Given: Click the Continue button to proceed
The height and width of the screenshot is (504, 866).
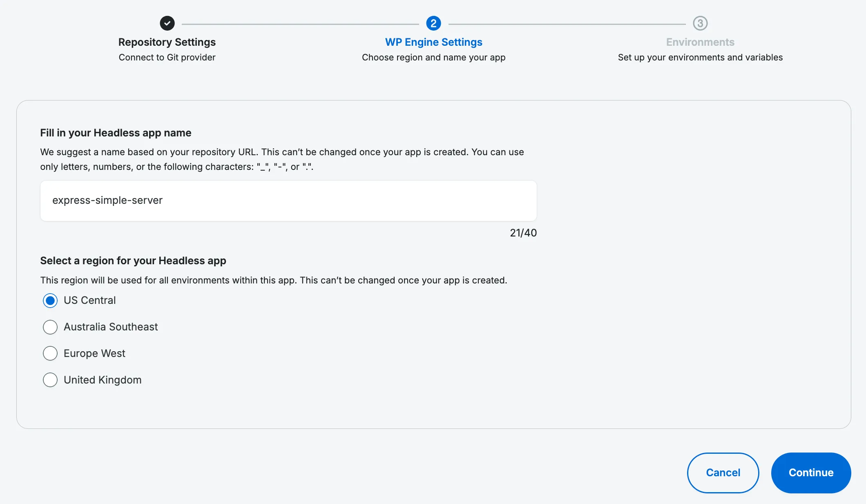Looking at the screenshot, I should click(811, 472).
